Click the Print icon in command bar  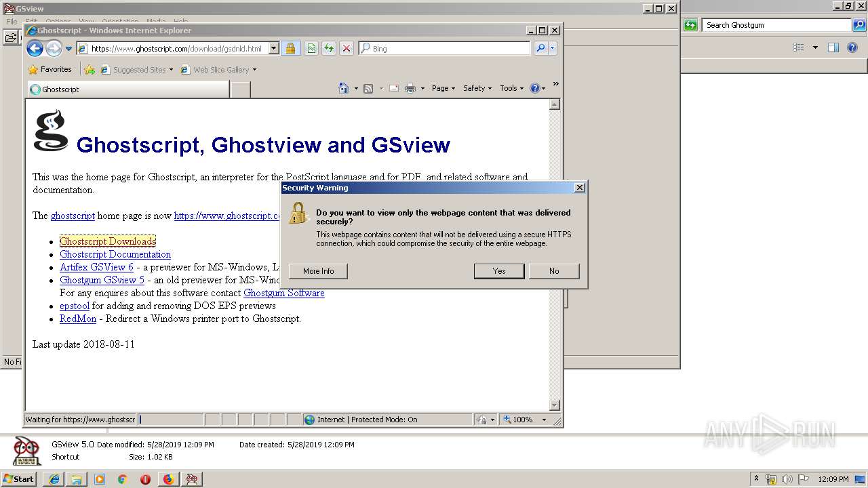coord(410,88)
